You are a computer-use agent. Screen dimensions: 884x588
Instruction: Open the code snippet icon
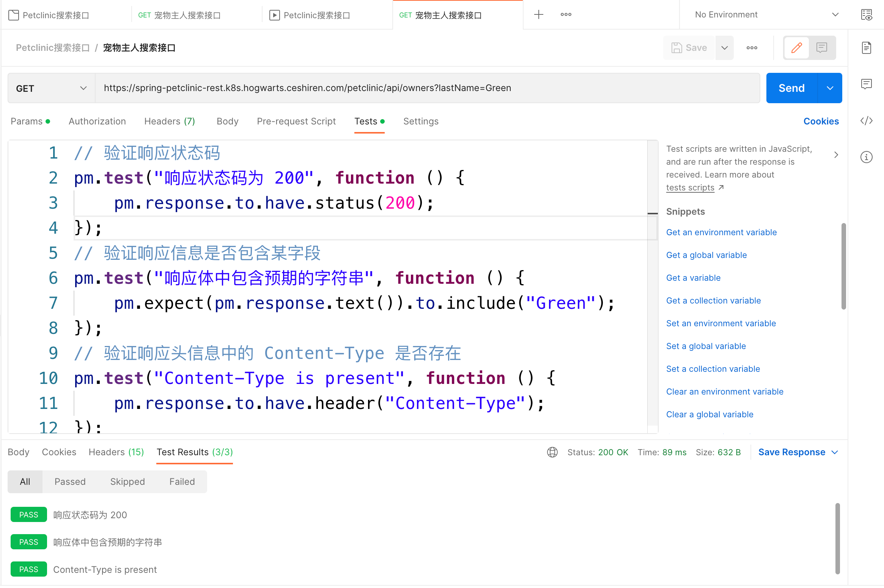[x=867, y=121]
